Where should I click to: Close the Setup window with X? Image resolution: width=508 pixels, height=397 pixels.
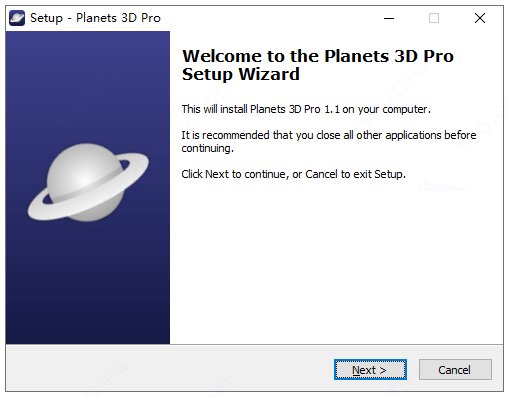480,18
